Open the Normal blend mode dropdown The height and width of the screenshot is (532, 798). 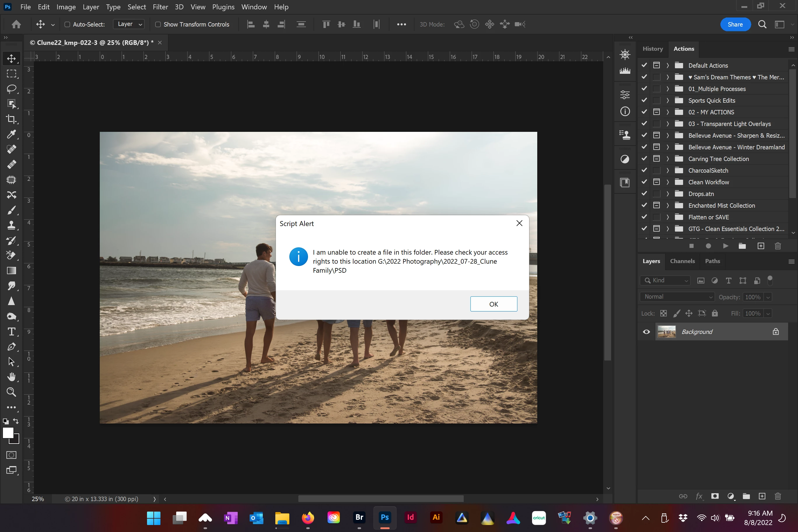point(677,297)
